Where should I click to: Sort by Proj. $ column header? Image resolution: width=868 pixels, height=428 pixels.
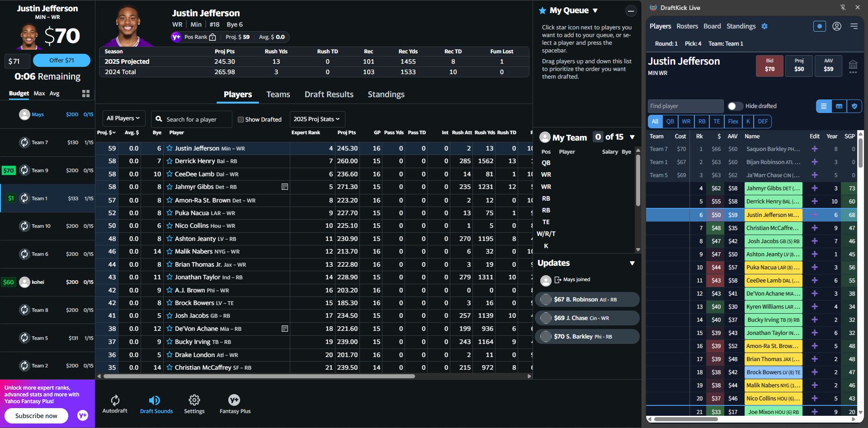coord(106,132)
